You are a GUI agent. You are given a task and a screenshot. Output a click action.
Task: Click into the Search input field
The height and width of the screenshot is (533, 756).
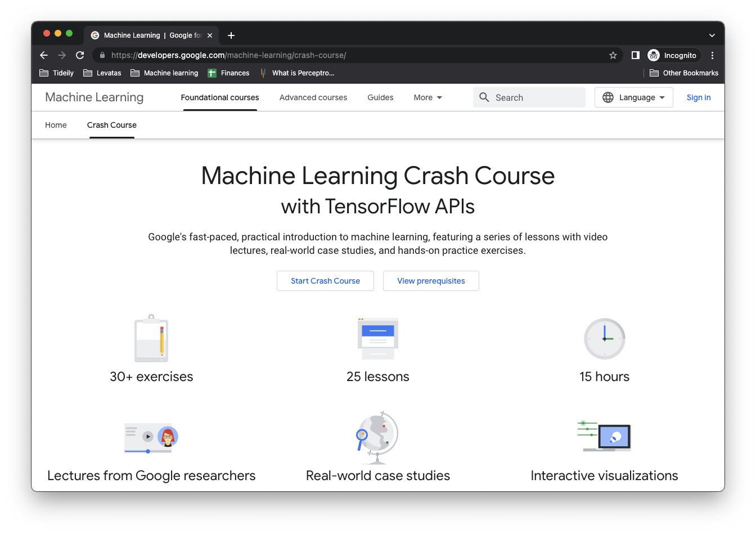529,97
